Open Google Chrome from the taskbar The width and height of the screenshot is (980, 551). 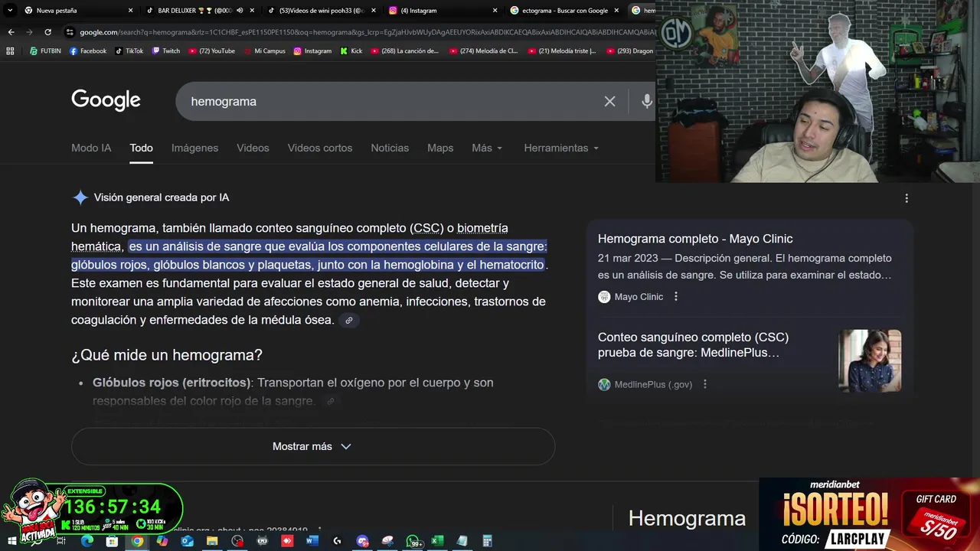(x=137, y=541)
